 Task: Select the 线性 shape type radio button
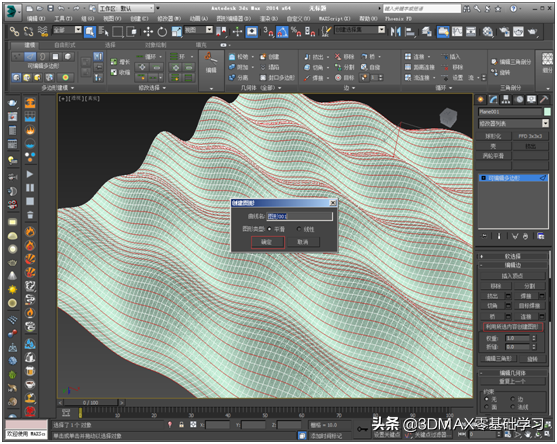299,229
